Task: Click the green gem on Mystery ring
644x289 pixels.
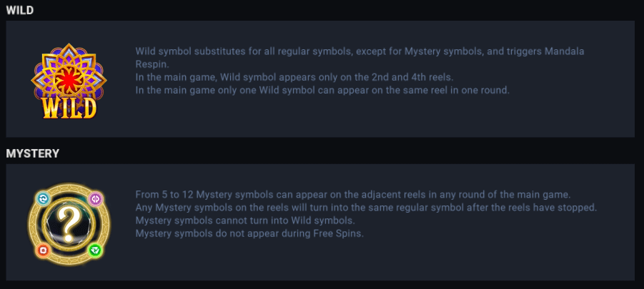Action: (x=95, y=250)
